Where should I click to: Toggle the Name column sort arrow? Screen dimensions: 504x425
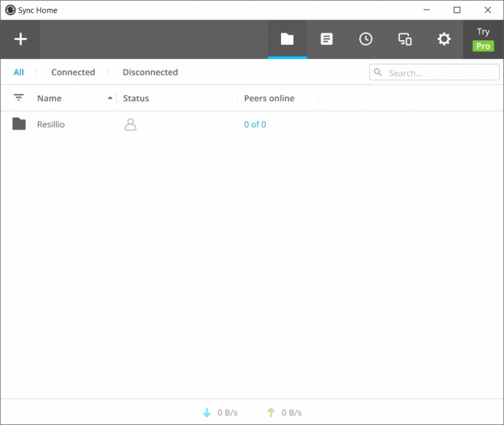click(x=110, y=98)
